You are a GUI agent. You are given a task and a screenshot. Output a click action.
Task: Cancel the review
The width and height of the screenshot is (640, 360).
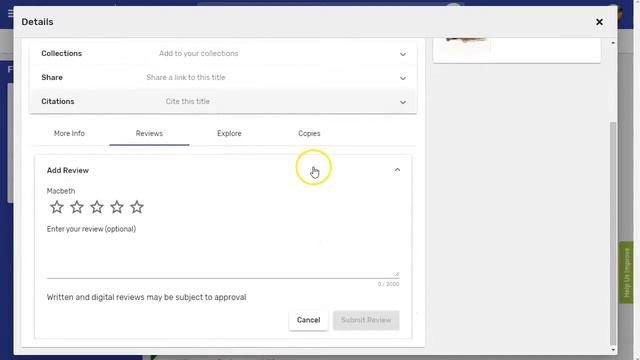point(308,320)
